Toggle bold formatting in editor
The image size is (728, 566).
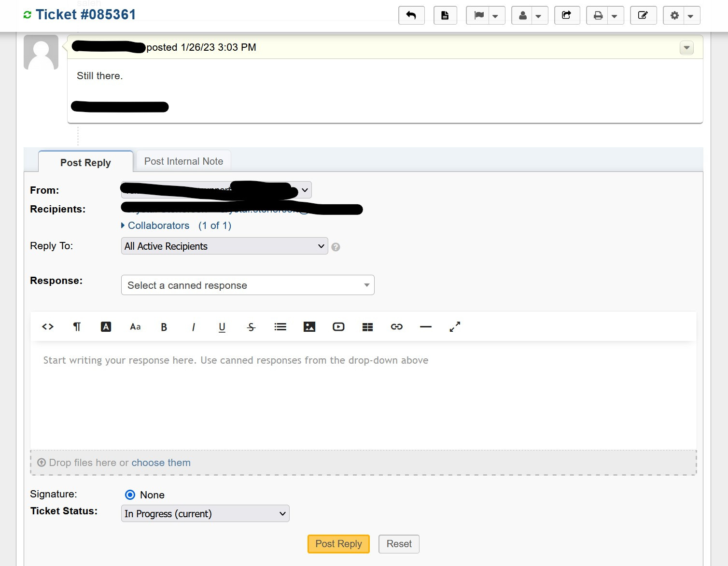(x=164, y=327)
